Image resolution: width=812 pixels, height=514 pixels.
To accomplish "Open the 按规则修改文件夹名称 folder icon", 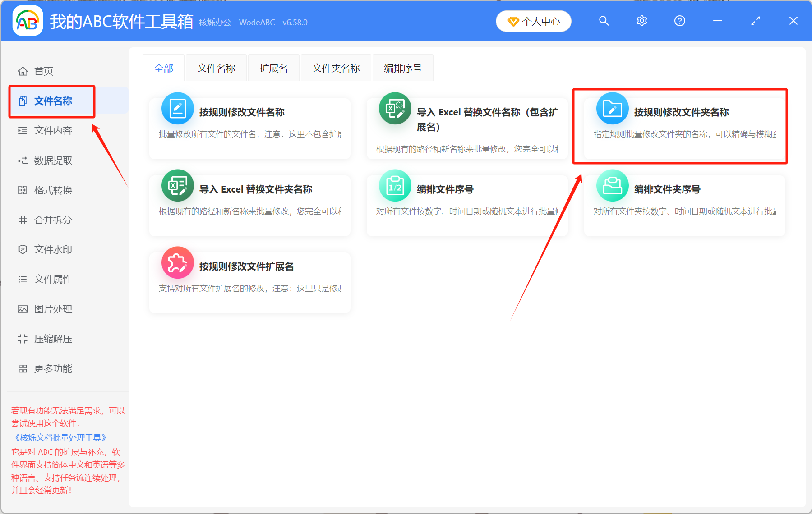I will 612,108.
